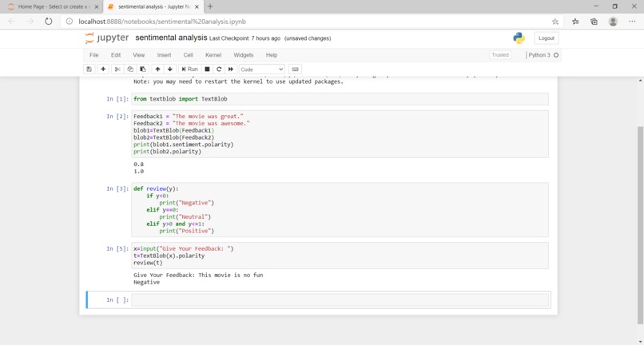Click output value 1.0

pyautogui.click(x=138, y=171)
